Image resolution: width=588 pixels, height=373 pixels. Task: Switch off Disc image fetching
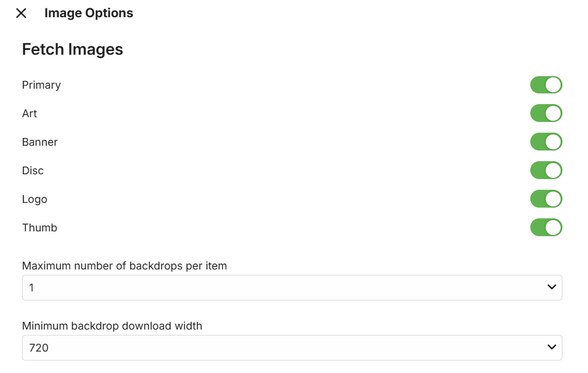[546, 171]
